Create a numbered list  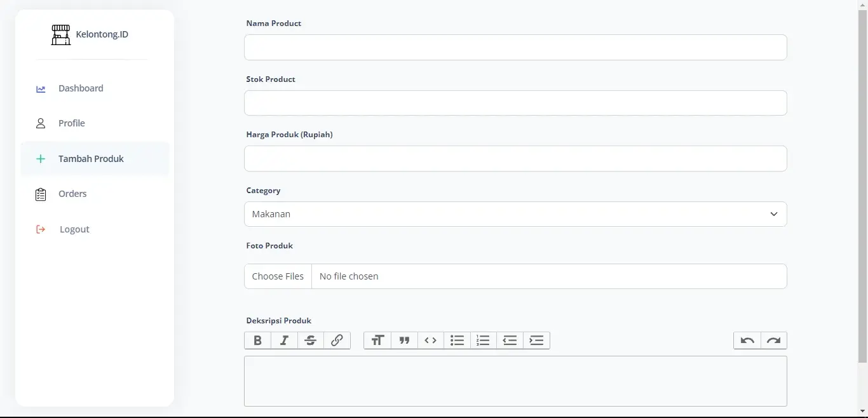pos(483,340)
